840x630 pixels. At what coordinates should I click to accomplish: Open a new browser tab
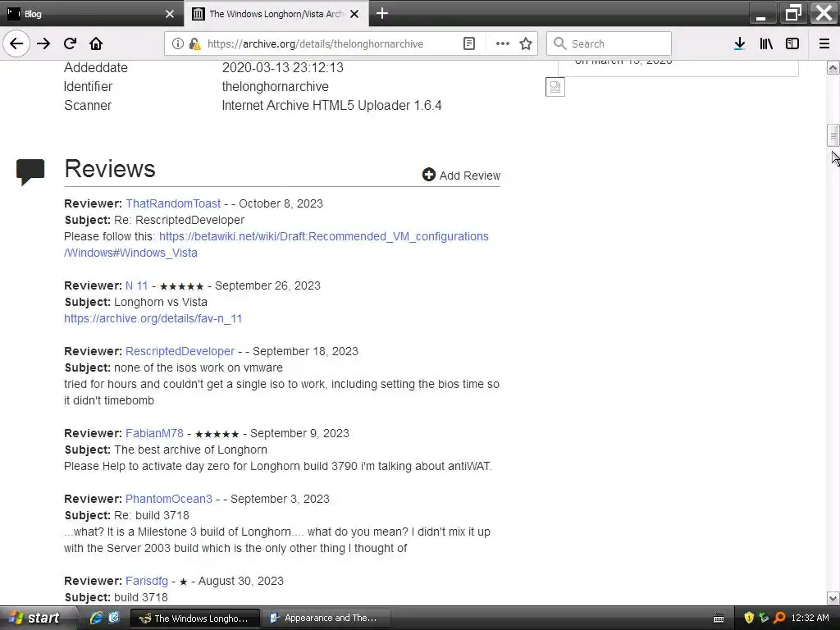click(382, 13)
